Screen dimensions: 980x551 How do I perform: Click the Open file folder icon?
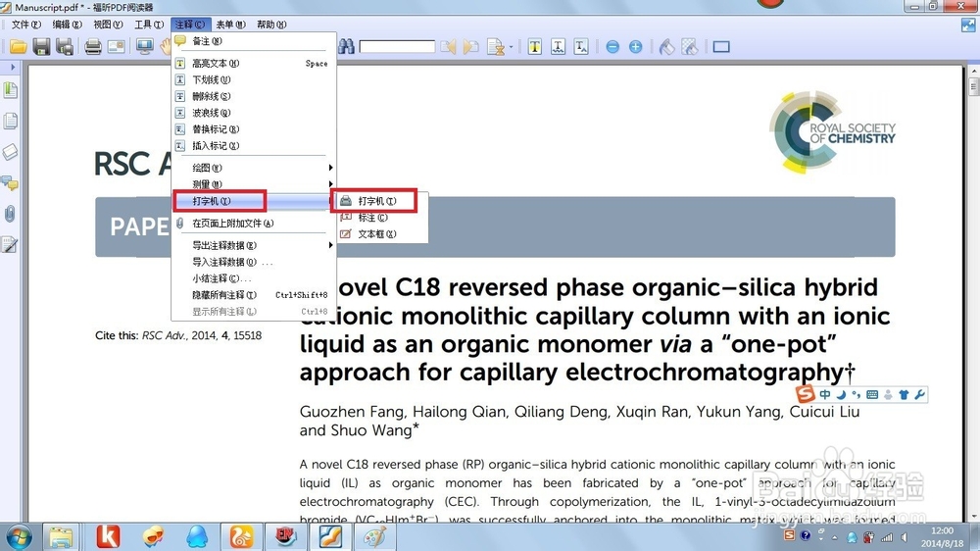point(18,47)
